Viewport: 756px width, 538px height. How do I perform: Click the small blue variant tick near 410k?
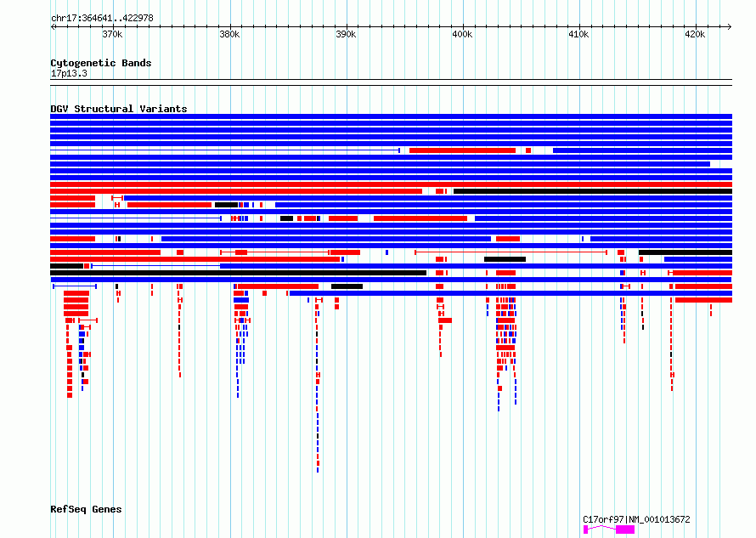[583, 239]
